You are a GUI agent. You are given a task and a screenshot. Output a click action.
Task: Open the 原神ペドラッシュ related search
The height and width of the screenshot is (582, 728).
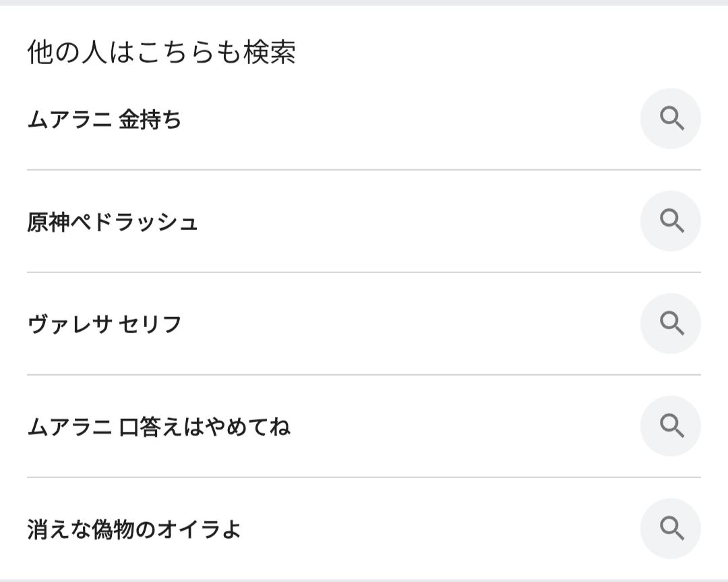[x=113, y=223]
